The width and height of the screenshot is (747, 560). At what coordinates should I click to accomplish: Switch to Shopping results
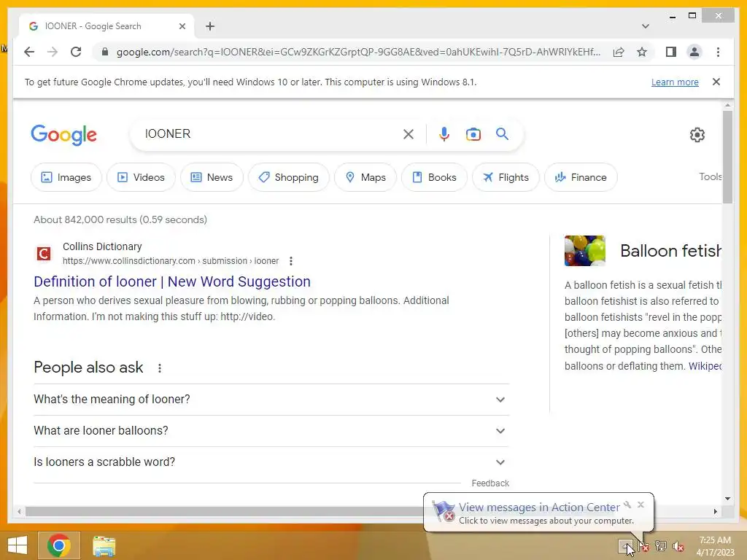(288, 177)
